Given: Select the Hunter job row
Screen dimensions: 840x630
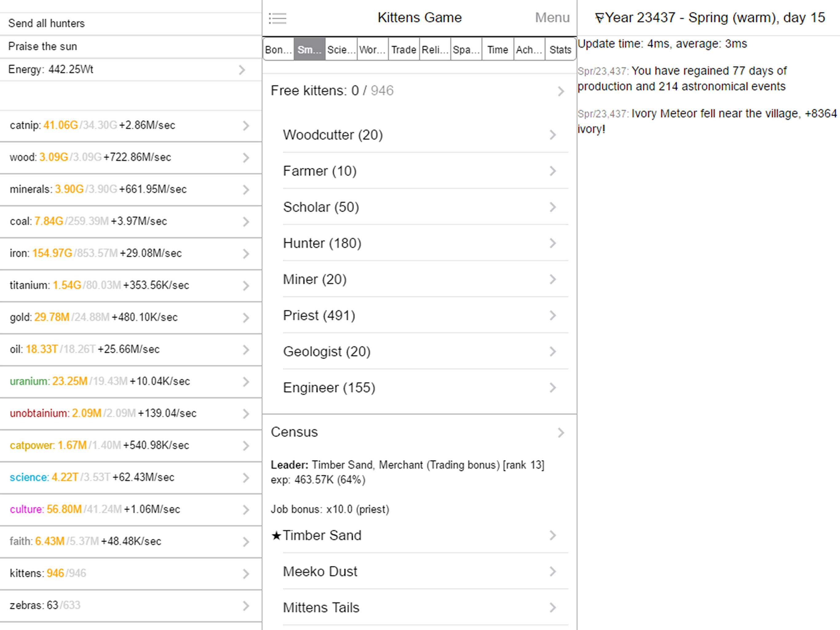Looking at the screenshot, I should (x=322, y=243).
